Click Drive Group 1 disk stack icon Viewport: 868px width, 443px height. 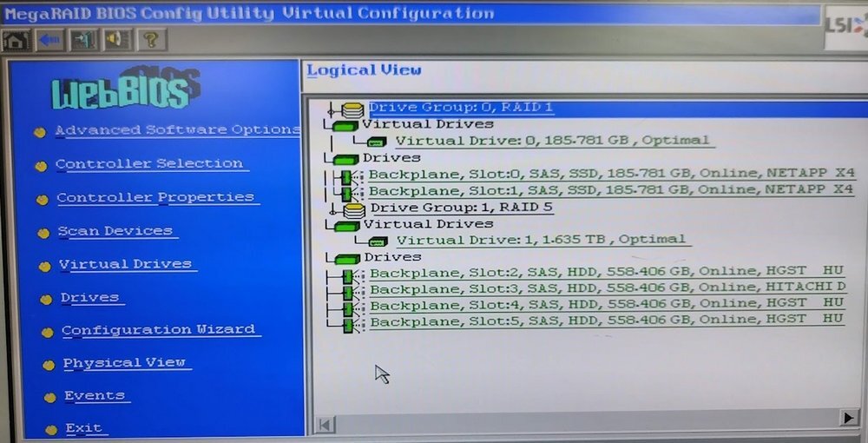tap(354, 210)
